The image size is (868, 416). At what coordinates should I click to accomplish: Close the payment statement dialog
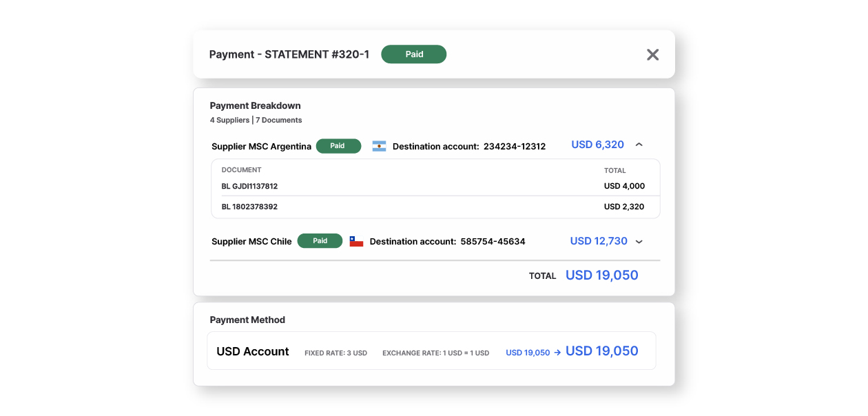click(x=652, y=54)
